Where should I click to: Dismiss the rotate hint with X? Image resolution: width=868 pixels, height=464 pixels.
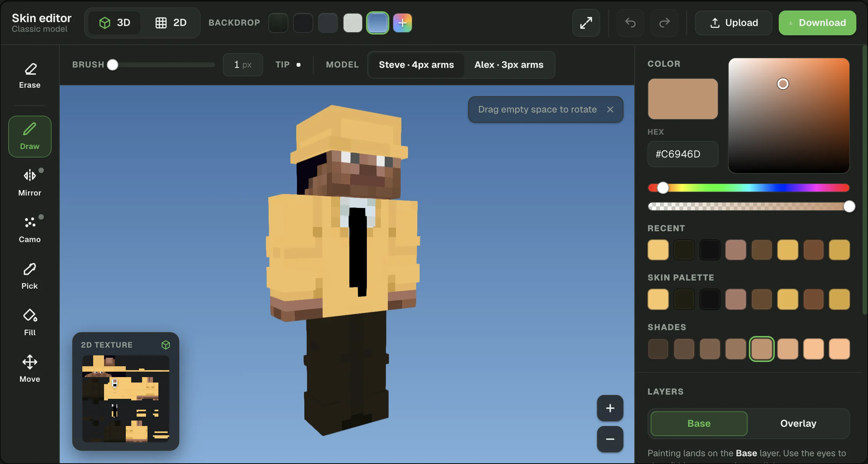[610, 109]
